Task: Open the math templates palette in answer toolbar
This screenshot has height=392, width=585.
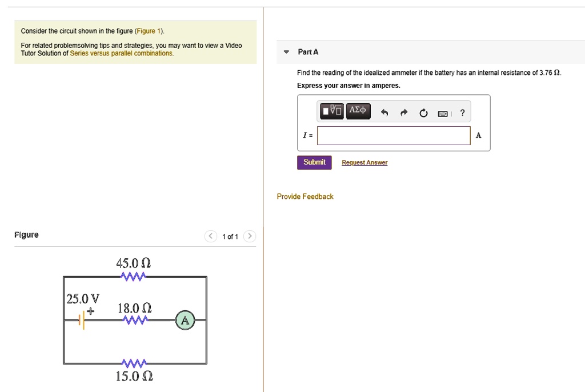Action: 332,111
